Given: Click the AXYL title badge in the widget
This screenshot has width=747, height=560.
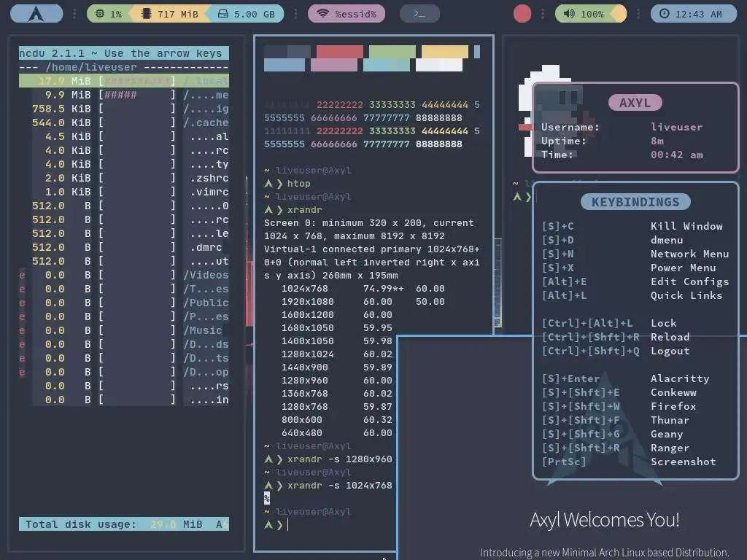Looking at the screenshot, I should click(x=635, y=102).
